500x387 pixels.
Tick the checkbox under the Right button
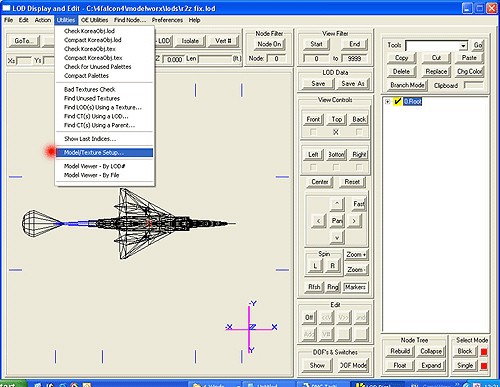(359, 167)
